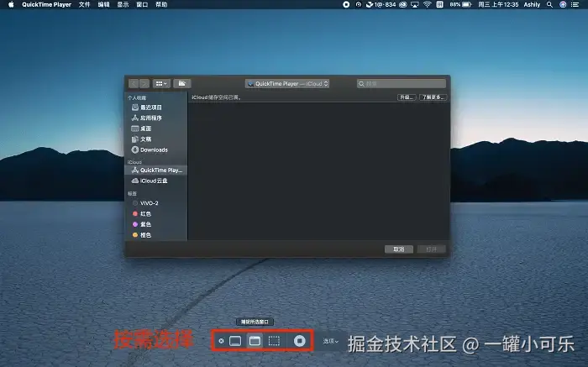Open the 选项 options dropdown
588x367 pixels.
pyautogui.click(x=331, y=341)
